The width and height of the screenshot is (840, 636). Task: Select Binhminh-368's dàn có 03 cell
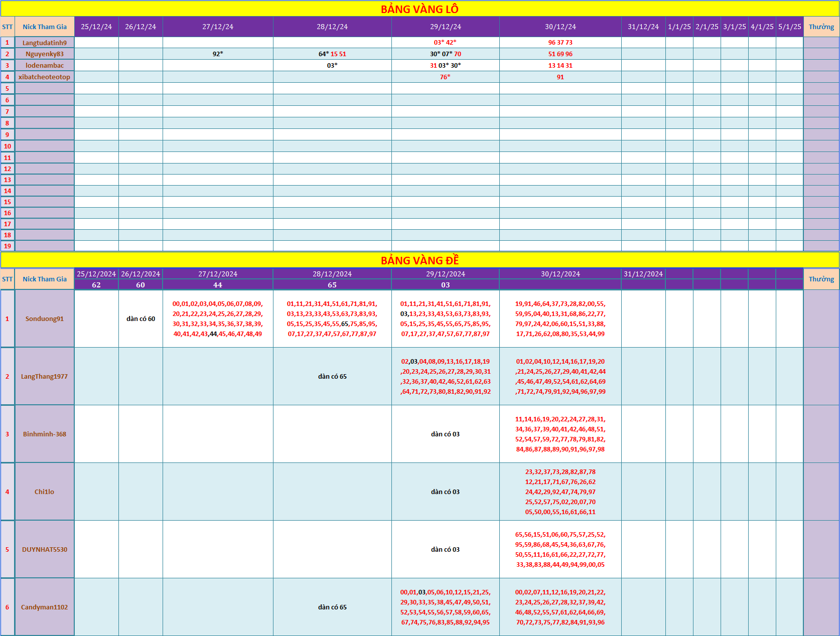(x=446, y=434)
